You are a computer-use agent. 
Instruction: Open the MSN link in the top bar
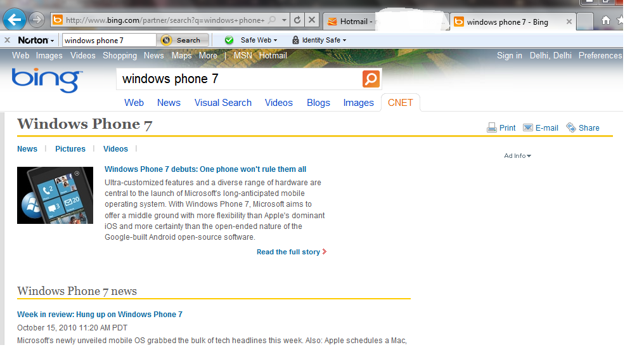pyautogui.click(x=243, y=55)
